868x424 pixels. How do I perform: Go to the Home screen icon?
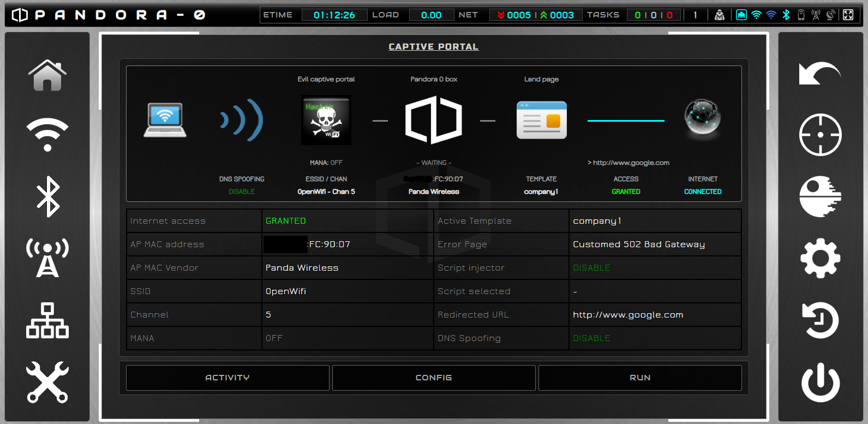pyautogui.click(x=47, y=75)
